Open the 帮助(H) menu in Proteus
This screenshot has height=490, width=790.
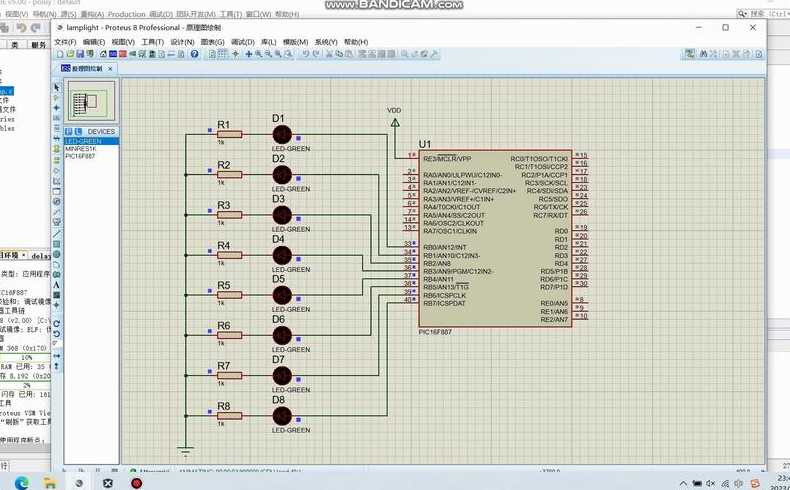[356, 42]
